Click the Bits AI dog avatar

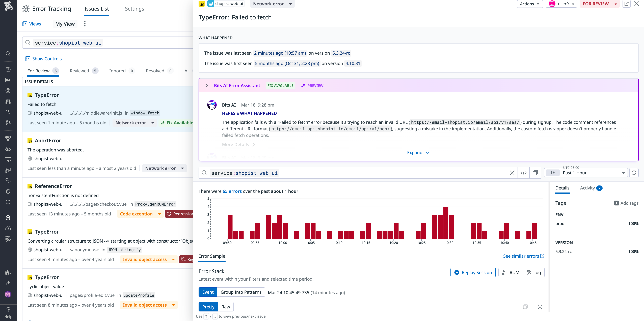point(212,105)
